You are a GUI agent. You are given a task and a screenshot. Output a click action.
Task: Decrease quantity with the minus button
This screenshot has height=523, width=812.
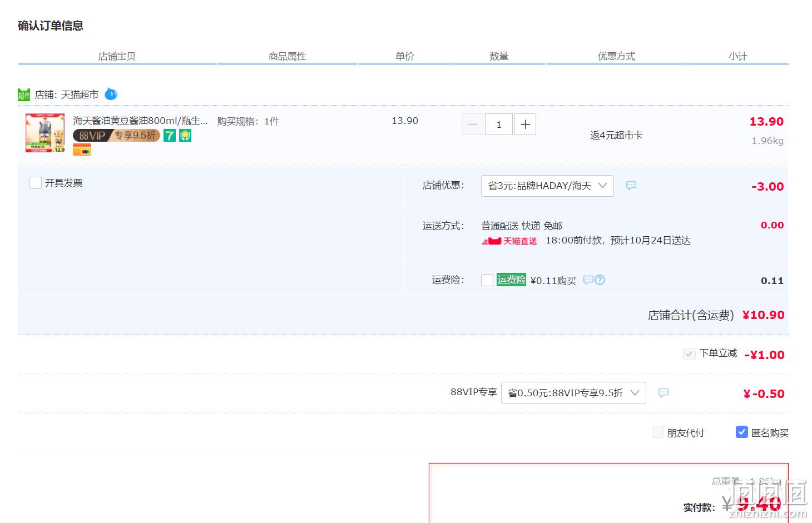(472, 124)
